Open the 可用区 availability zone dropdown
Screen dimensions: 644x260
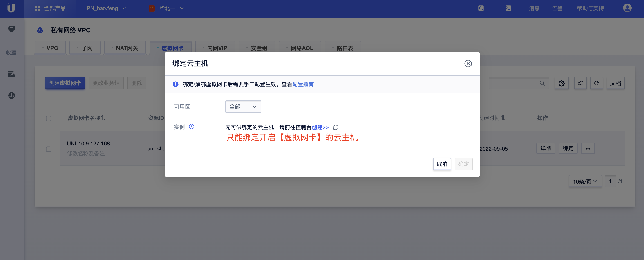[243, 107]
